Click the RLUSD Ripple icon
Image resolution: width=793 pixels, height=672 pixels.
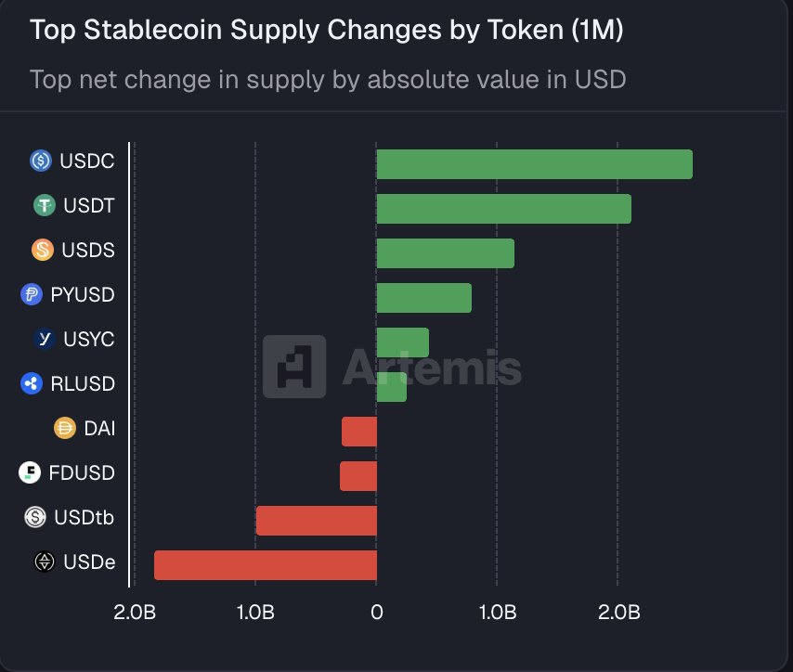click(32, 383)
